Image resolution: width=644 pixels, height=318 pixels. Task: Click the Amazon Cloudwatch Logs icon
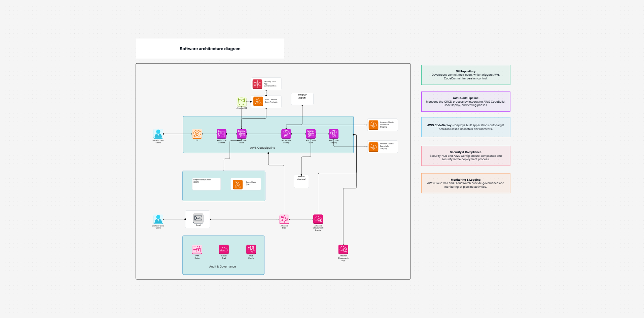[343, 249]
